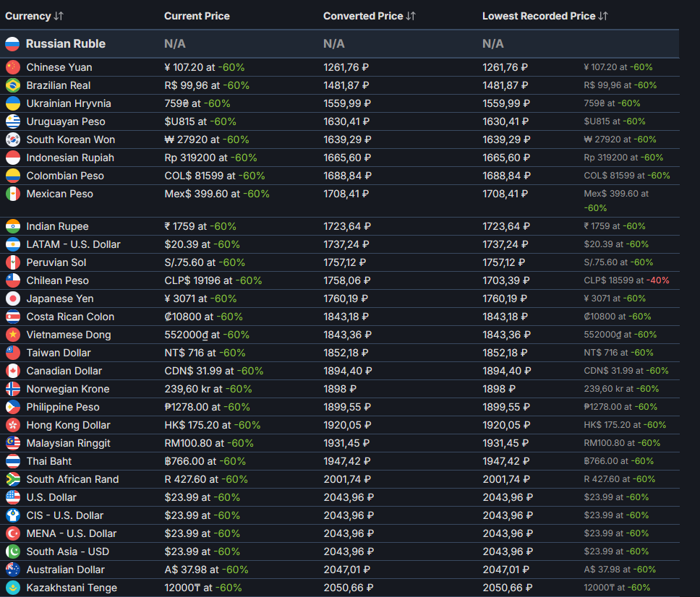Click the Vietnamese Dong flag icon
This screenshot has width=700, height=597.
click(13, 335)
